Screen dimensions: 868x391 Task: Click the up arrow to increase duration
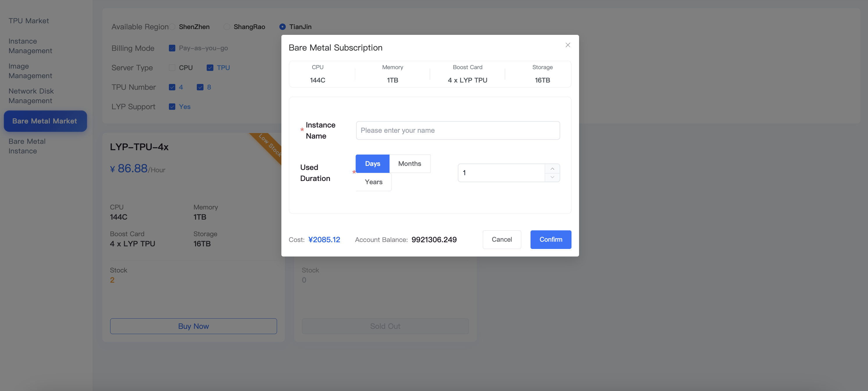(552, 168)
